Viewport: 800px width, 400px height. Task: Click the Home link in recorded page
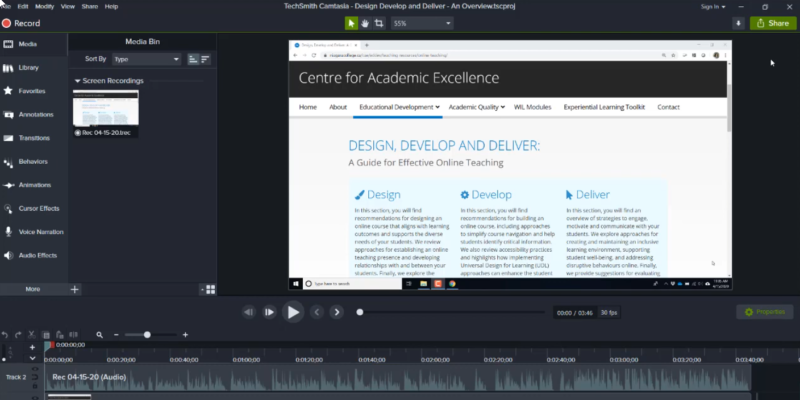[308, 107]
